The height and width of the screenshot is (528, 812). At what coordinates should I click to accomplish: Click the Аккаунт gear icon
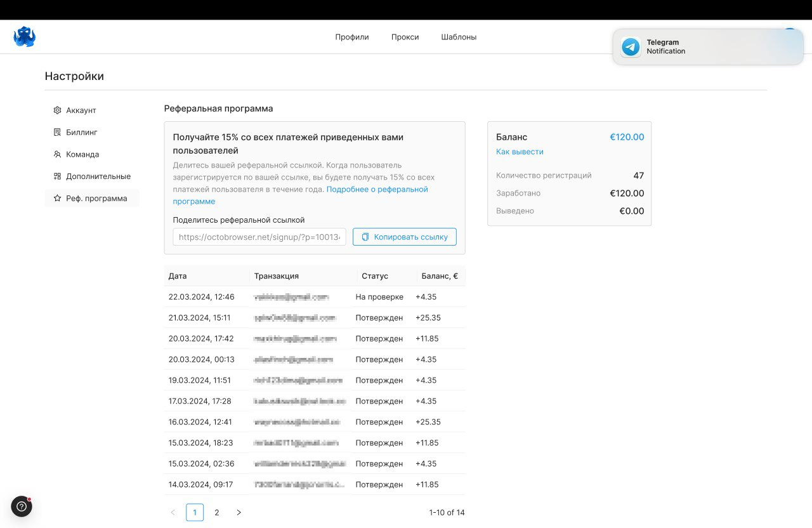[x=57, y=110]
